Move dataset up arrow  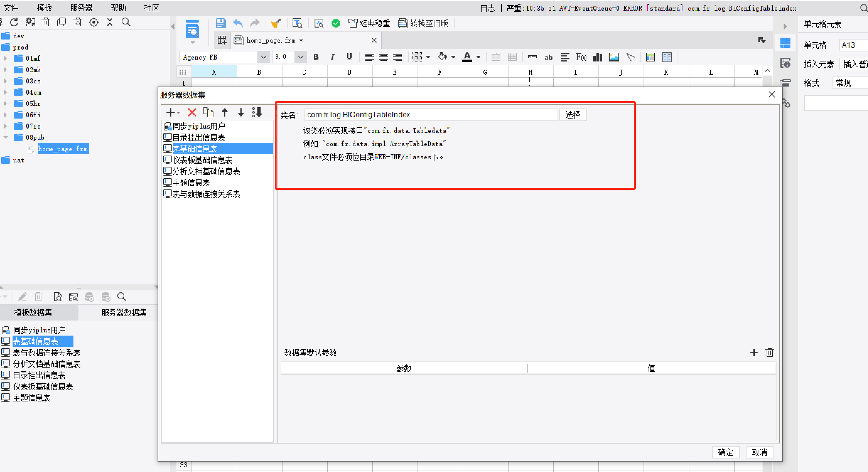pyautogui.click(x=225, y=112)
